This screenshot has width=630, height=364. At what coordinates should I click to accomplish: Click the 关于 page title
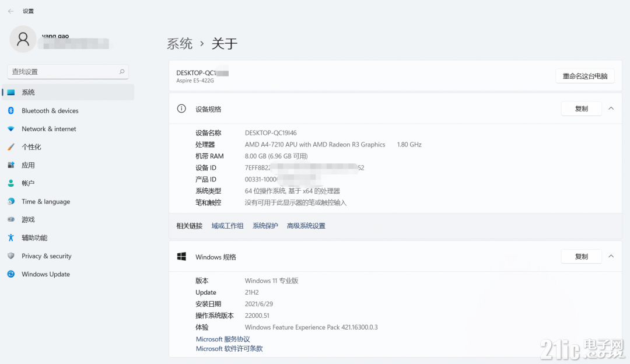tap(225, 43)
